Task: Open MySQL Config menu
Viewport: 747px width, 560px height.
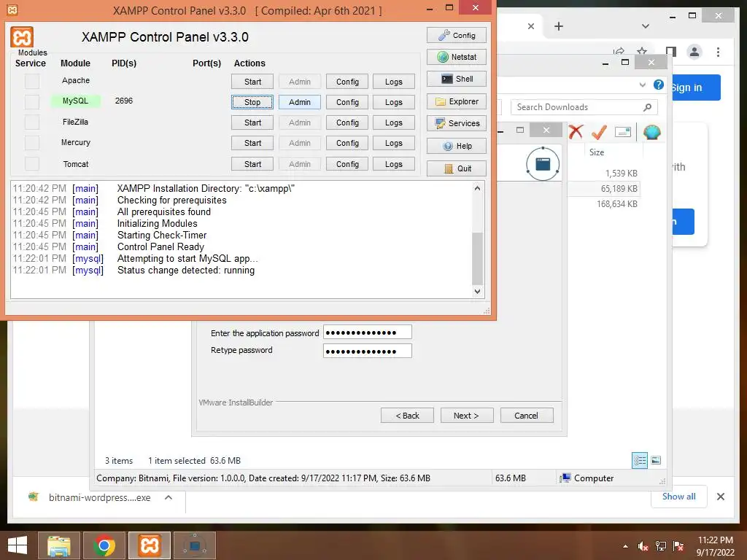Action: [347, 102]
